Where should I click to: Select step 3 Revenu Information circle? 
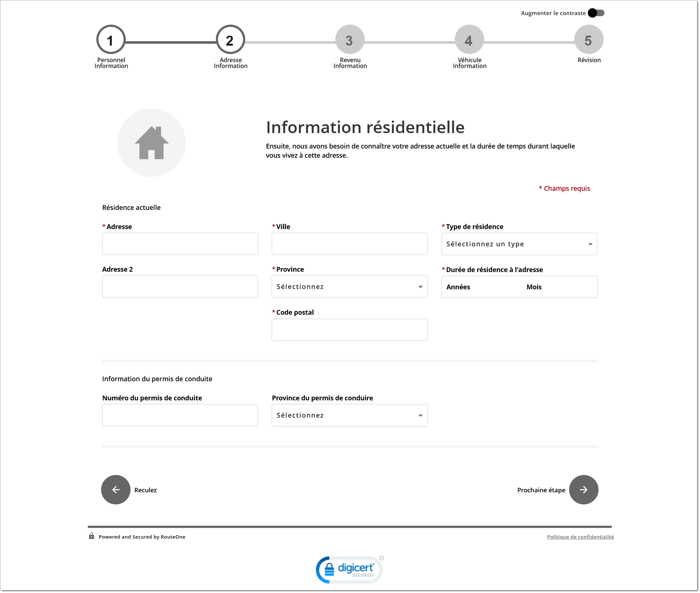coord(350,40)
